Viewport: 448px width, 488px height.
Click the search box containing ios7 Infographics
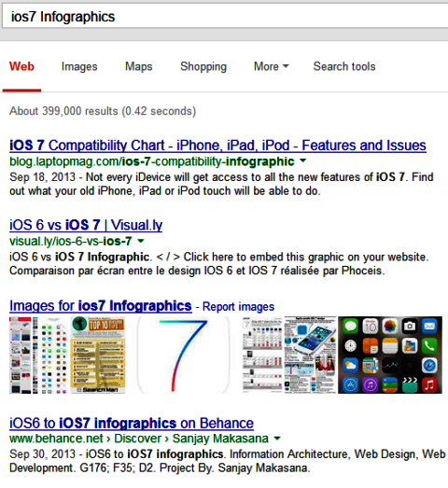[x=225, y=17]
